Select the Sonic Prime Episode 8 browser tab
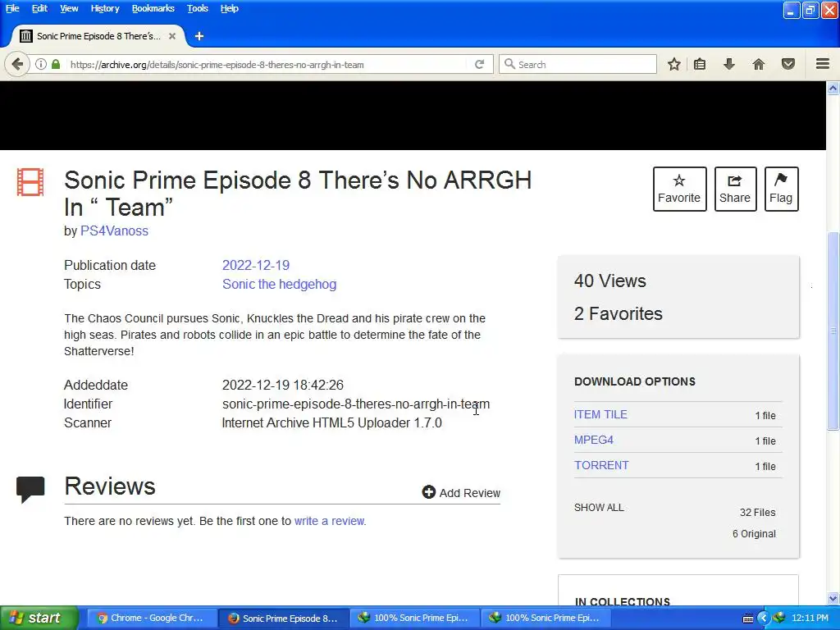Viewport: 840px width, 630px height. pos(98,36)
